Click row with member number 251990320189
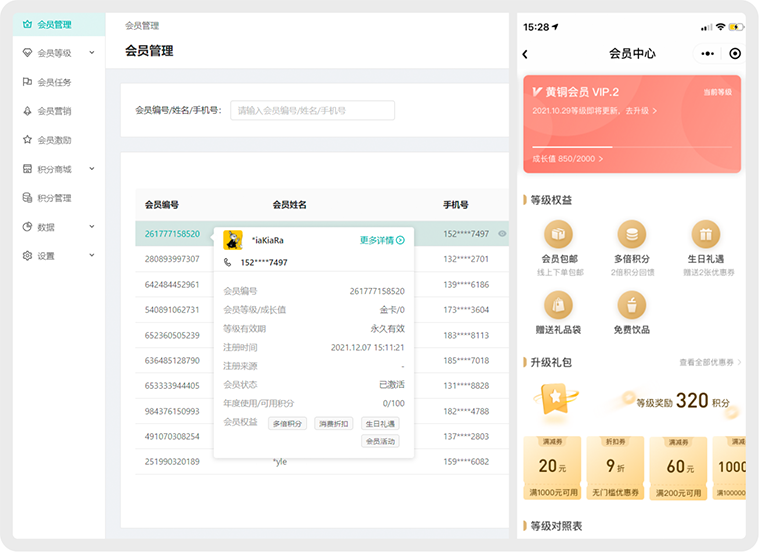The width and height of the screenshot is (759, 552). point(322,461)
